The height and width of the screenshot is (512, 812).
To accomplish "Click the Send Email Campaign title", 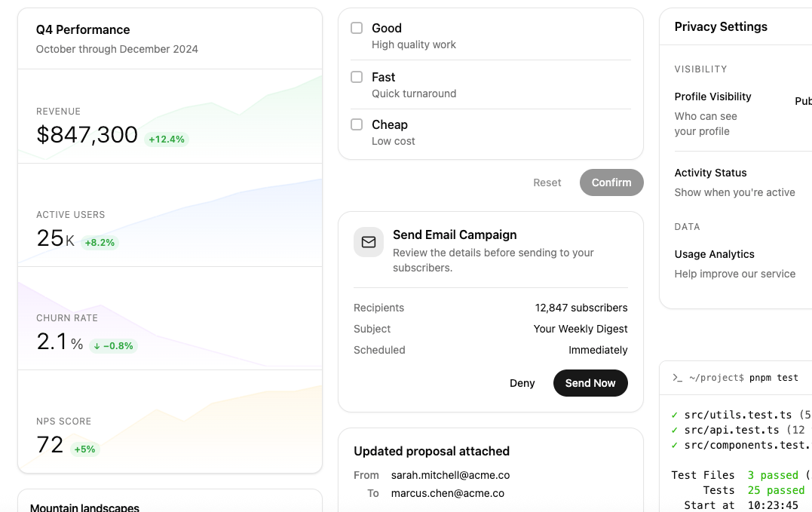I will (455, 235).
